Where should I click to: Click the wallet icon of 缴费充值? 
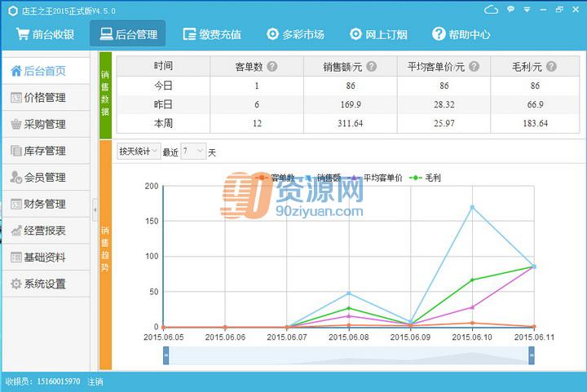point(189,34)
